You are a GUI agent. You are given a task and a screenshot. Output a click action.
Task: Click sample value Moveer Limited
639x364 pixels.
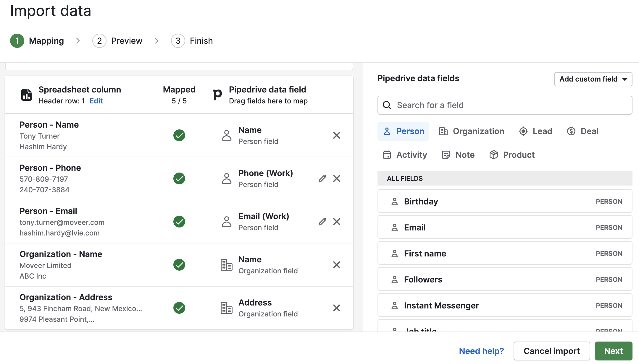46,265
